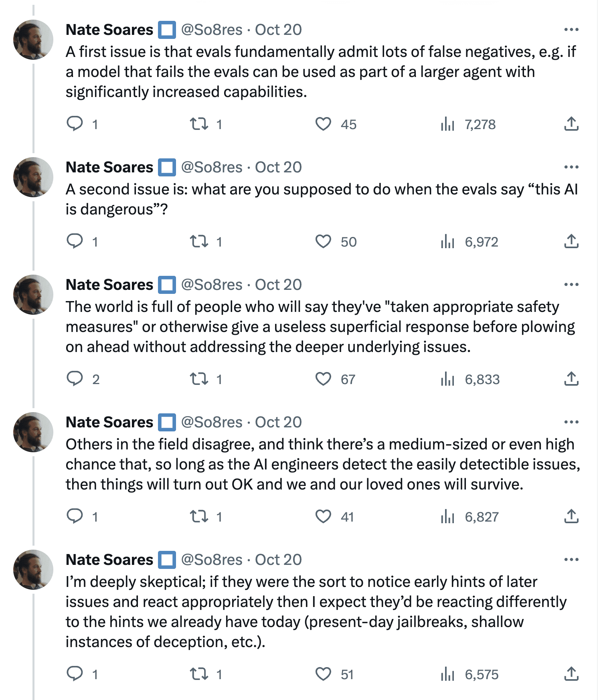Open @So8res handle on first tweet

(212, 30)
